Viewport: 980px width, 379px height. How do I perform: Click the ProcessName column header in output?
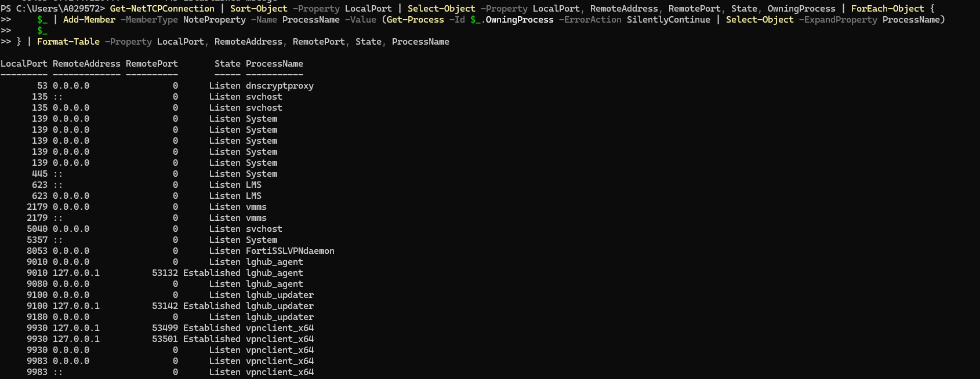pyautogui.click(x=274, y=64)
